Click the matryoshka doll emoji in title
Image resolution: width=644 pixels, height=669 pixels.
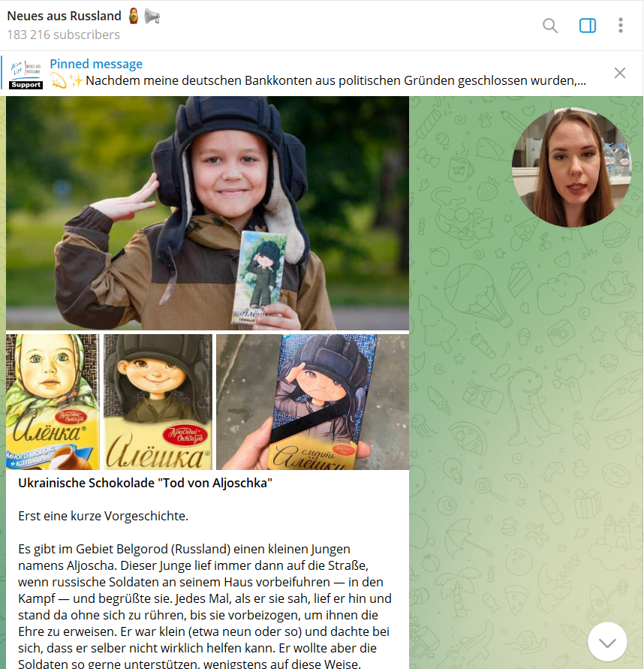(x=134, y=16)
